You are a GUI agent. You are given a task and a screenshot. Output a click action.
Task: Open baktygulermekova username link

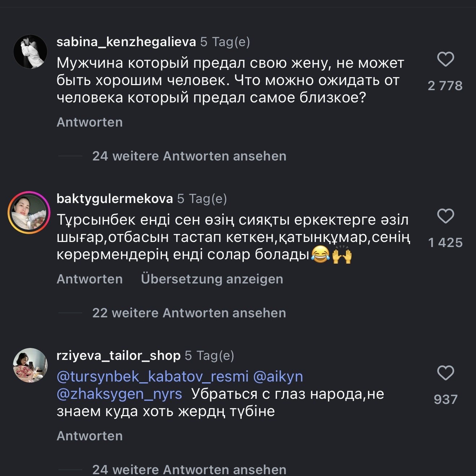115,199
